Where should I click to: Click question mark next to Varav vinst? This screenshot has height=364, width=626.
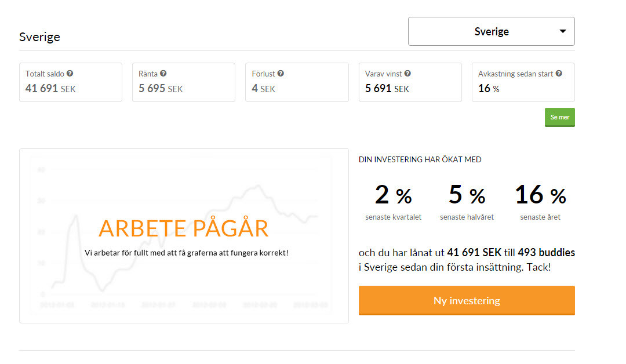[x=407, y=74]
